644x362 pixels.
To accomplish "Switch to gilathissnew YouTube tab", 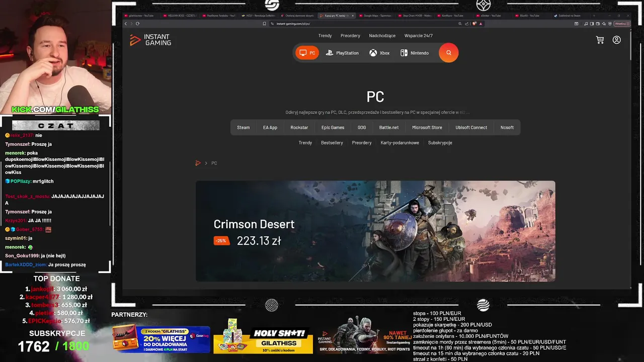I will point(142,16).
